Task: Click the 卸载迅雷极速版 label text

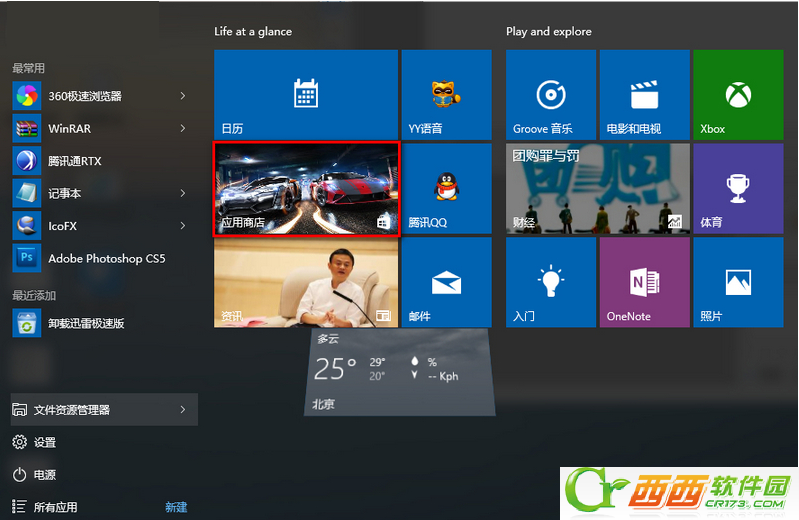Action: tap(86, 323)
